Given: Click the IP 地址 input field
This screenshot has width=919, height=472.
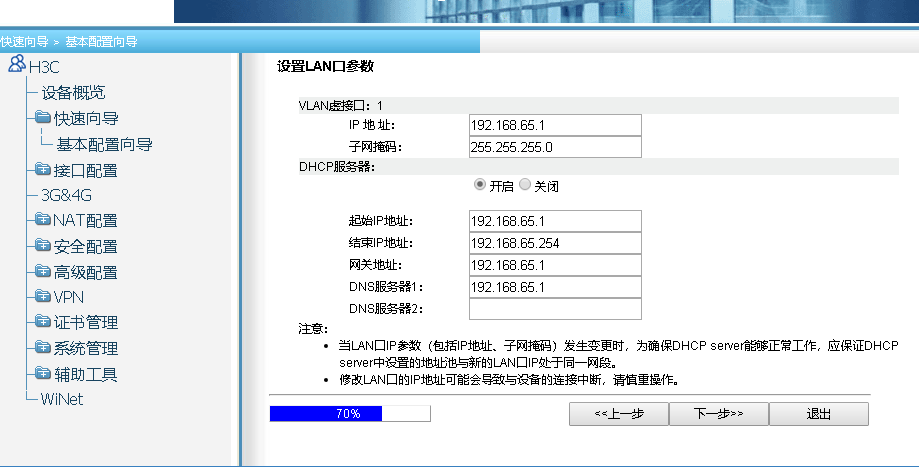Looking at the screenshot, I should [x=555, y=125].
